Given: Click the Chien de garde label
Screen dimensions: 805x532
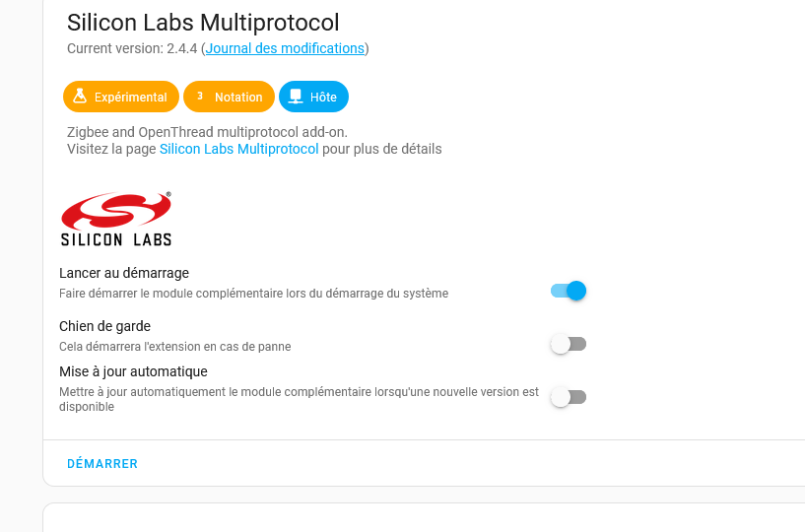Looking at the screenshot, I should click(x=104, y=326).
